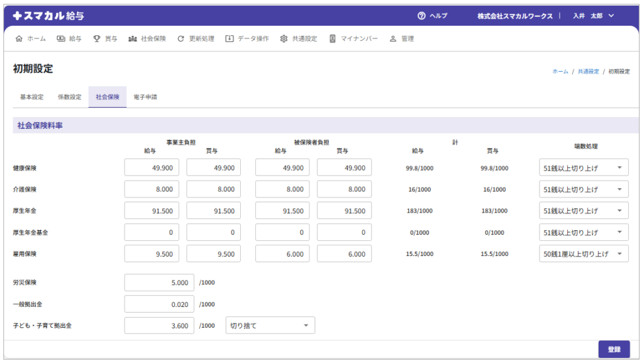644x363 pixels.
Task: Expand the 切り捨て dropdown for 子ども・子育て拠出金
Action: (270, 325)
